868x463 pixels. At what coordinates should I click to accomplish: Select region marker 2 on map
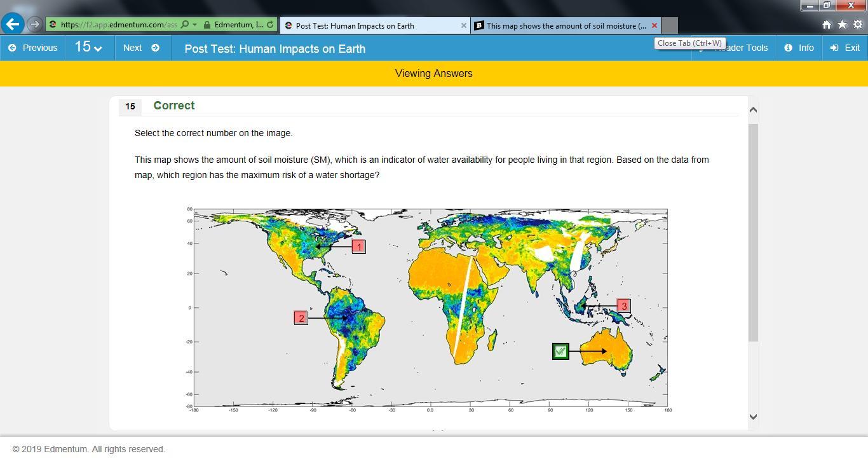click(x=301, y=318)
